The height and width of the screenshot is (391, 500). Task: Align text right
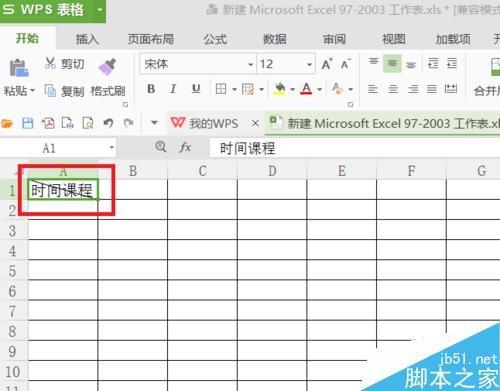(x=413, y=89)
